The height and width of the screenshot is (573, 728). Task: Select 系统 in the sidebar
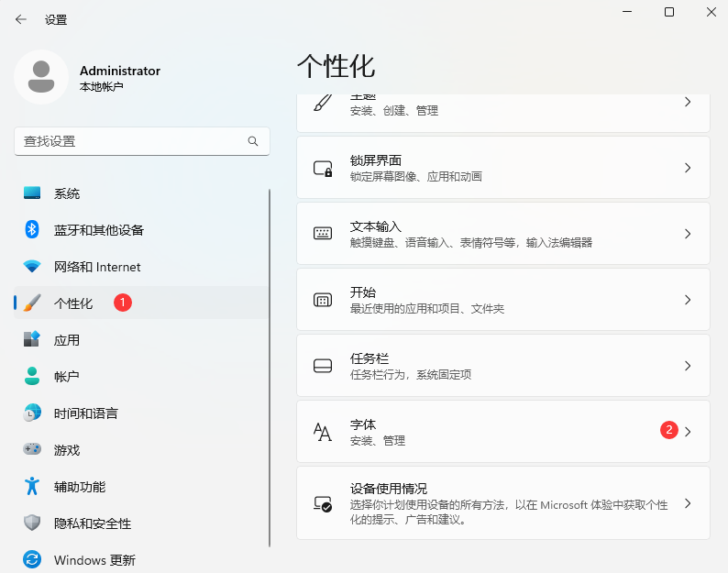(67, 193)
